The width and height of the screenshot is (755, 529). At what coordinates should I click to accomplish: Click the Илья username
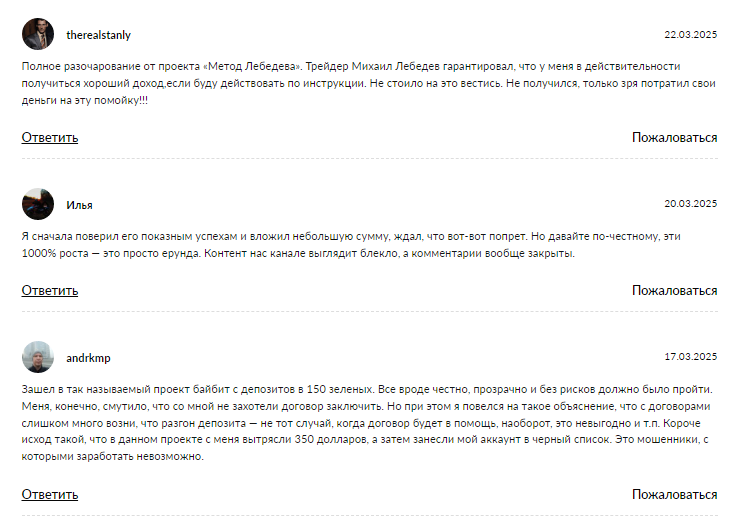click(79, 205)
